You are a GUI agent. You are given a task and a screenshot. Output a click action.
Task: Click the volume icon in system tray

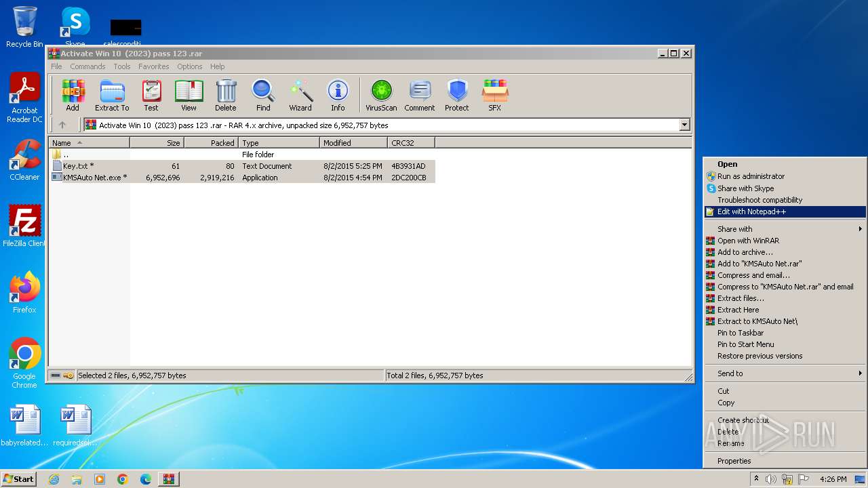(x=770, y=479)
